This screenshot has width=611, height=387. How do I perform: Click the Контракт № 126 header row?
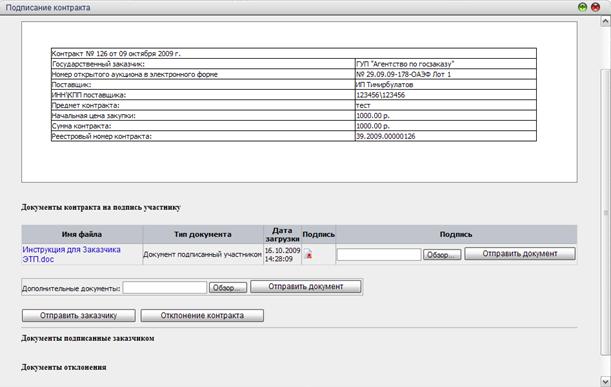coord(294,53)
